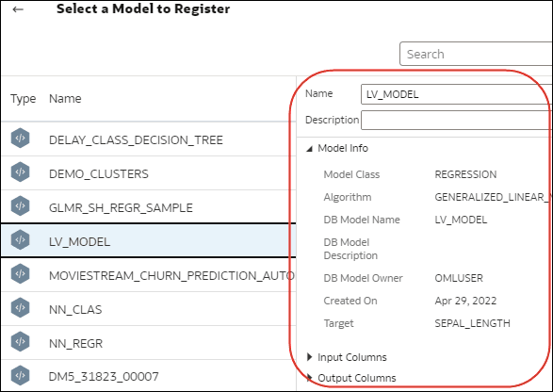553x392 pixels.
Task: Click into the Description input field
Action: point(457,121)
